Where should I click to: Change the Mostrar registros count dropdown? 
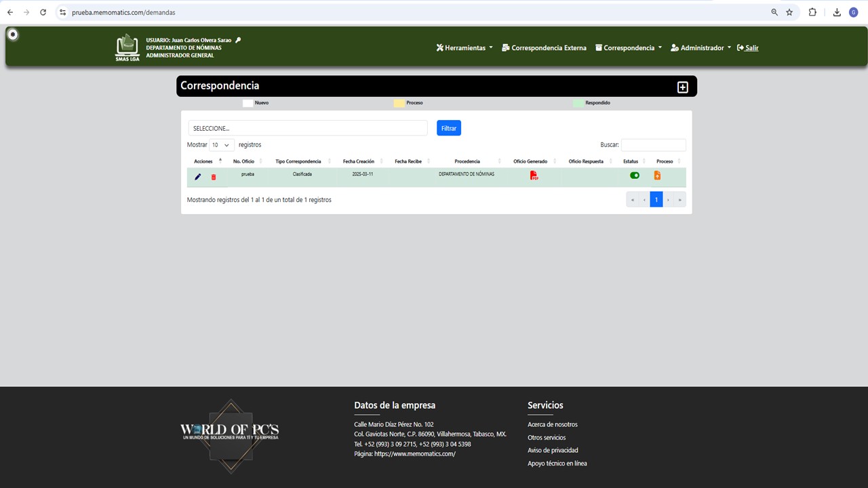pyautogui.click(x=221, y=145)
